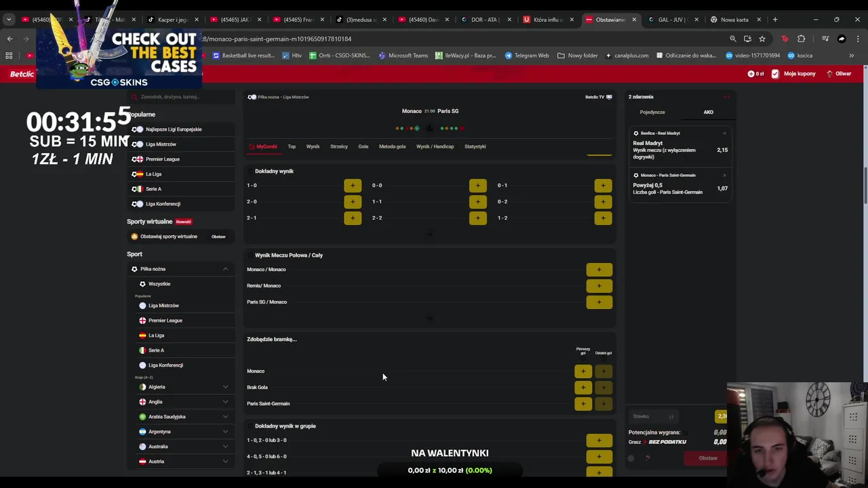Add the 1-0 exact score bet
The height and width of the screenshot is (488, 868).
click(353, 185)
